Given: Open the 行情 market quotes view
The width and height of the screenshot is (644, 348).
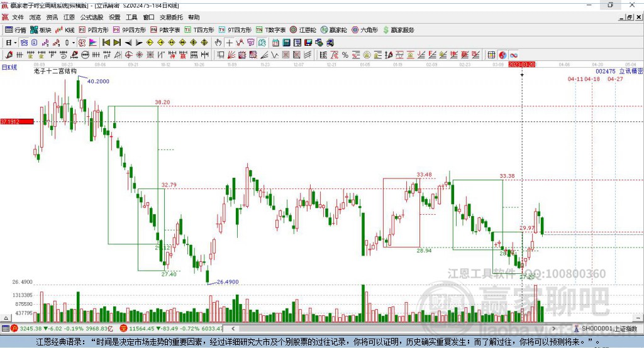Looking at the screenshot, I should click(x=16, y=30).
